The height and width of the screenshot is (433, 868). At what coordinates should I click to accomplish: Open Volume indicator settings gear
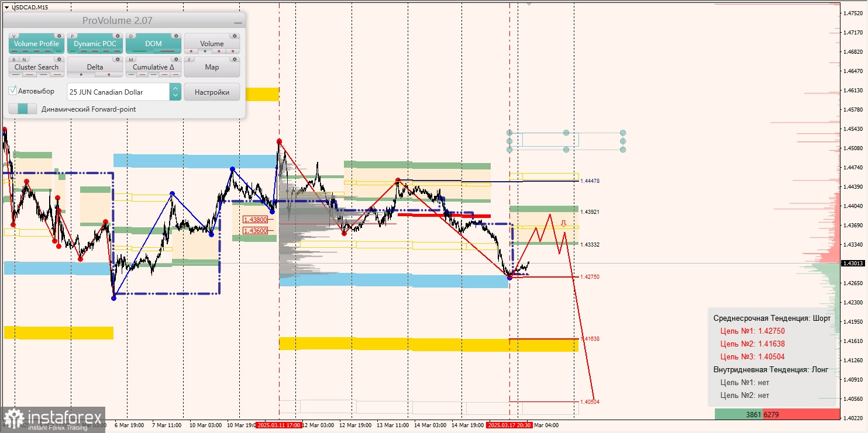(x=235, y=36)
